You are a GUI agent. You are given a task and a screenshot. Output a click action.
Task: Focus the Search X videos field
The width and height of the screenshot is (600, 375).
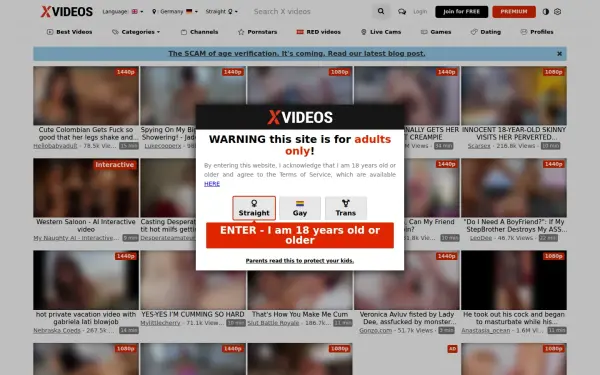310,11
